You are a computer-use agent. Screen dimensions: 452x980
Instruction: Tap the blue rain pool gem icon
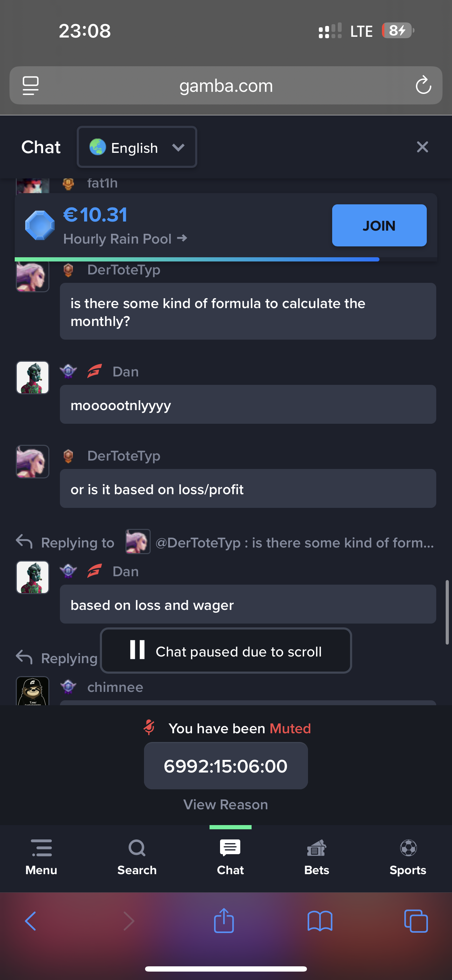[x=40, y=225]
